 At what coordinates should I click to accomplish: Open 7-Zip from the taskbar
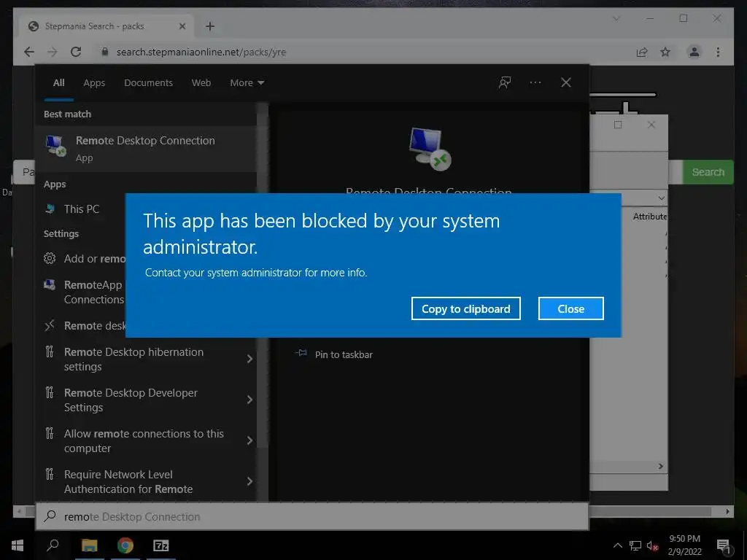click(x=161, y=545)
